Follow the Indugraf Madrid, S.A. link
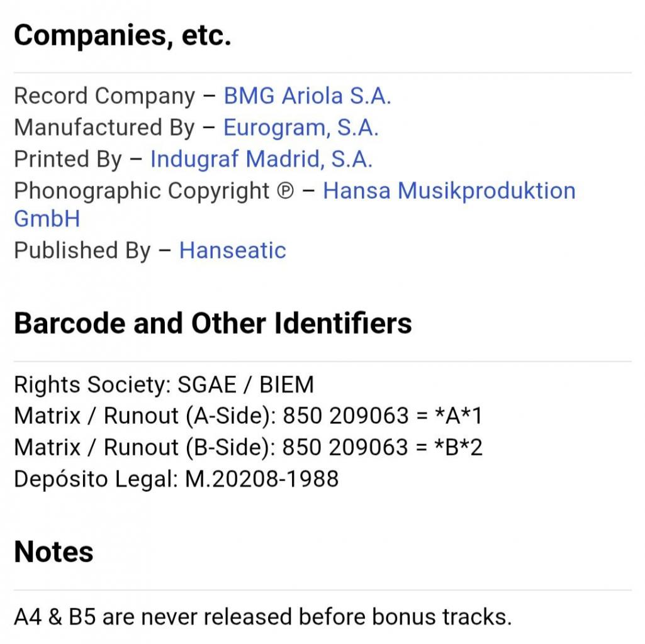The width and height of the screenshot is (645, 644). tap(261, 159)
